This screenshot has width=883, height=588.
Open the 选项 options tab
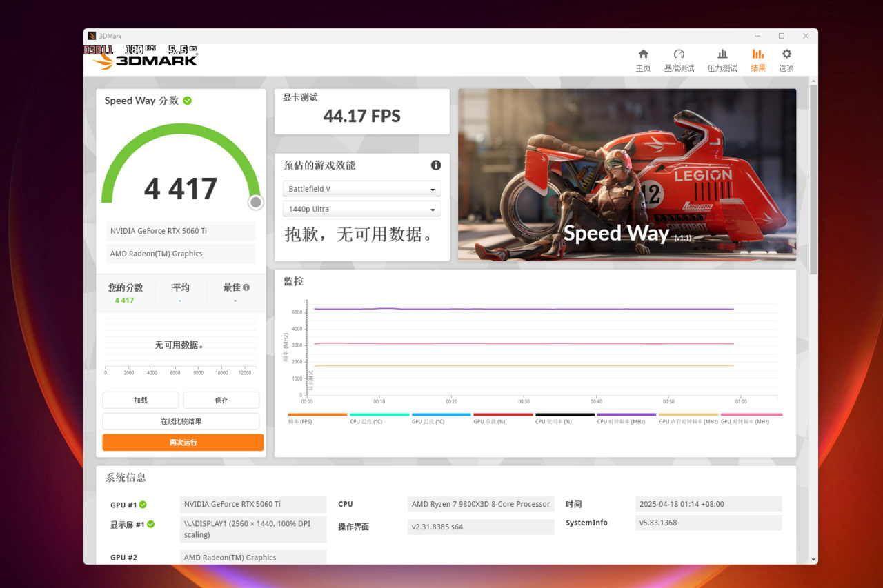click(x=786, y=61)
